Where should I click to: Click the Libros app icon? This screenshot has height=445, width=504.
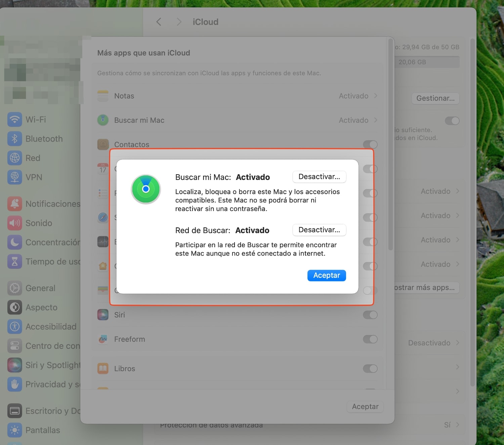tap(103, 369)
